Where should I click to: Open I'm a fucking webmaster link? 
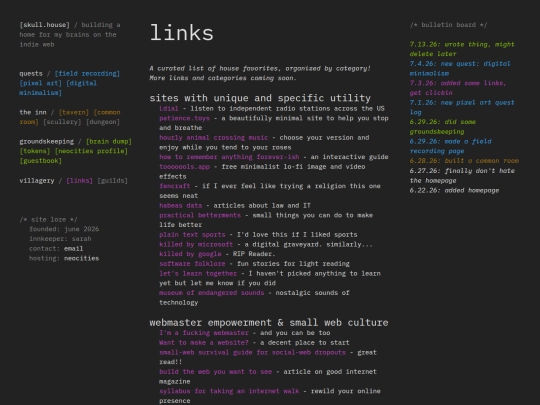pos(204,333)
